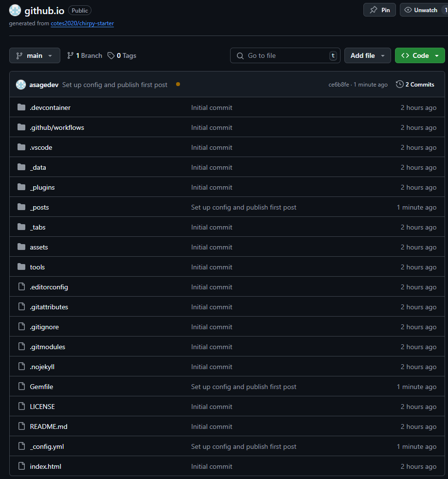Pin this repository with the Pin button
This screenshot has width=448, height=479.
(379, 10)
